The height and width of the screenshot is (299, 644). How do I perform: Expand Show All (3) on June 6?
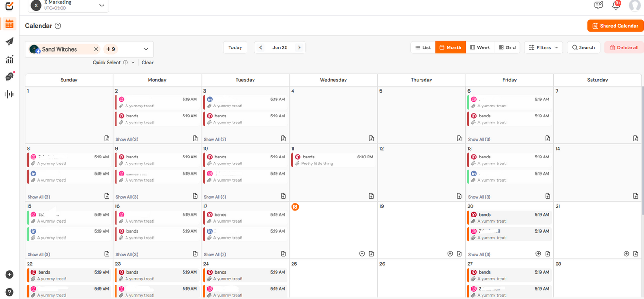[x=479, y=139]
